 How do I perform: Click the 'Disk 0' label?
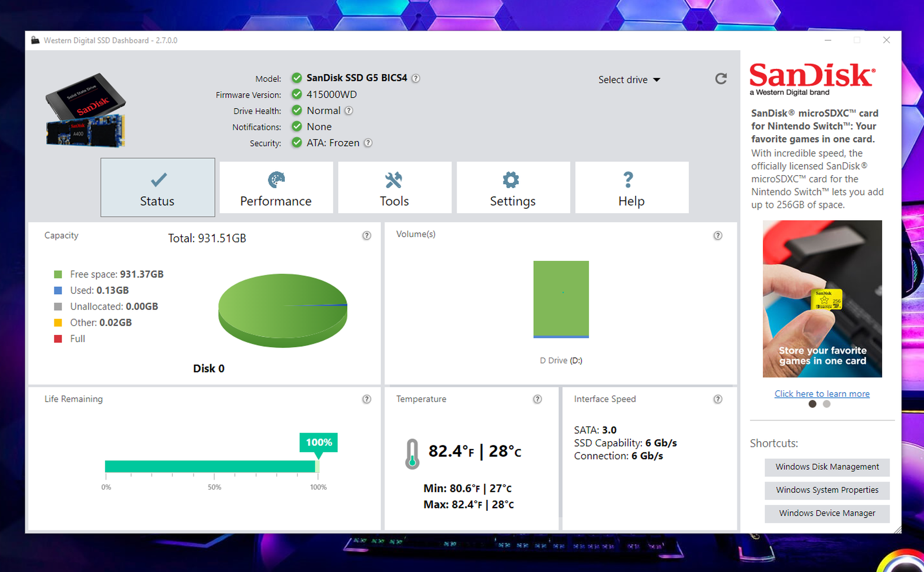[209, 369]
